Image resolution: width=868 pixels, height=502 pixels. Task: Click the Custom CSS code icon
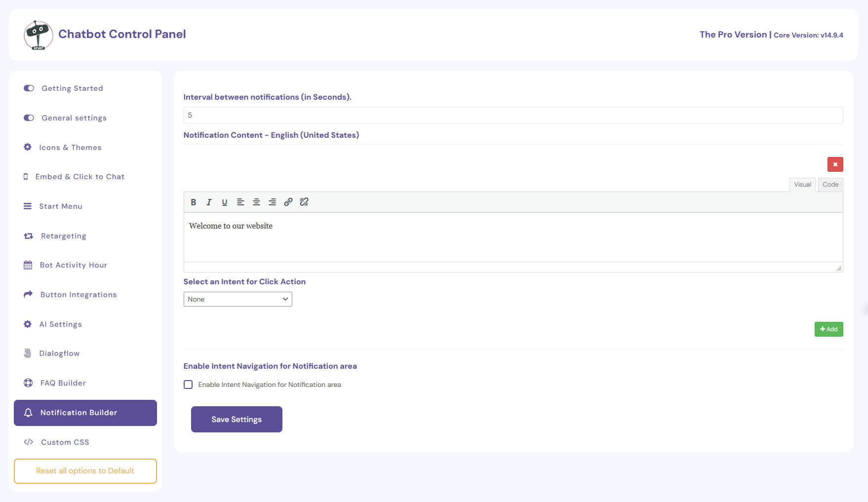[29, 442]
